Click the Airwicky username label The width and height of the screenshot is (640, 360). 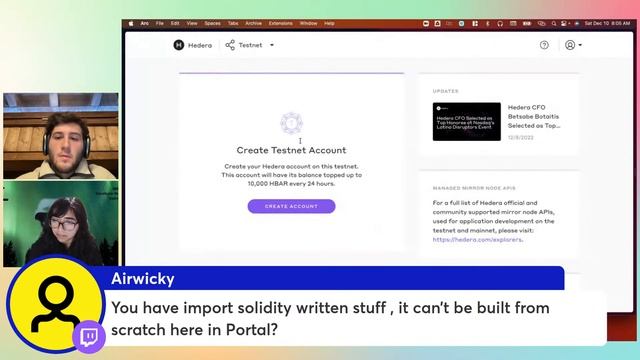coord(143,279)
